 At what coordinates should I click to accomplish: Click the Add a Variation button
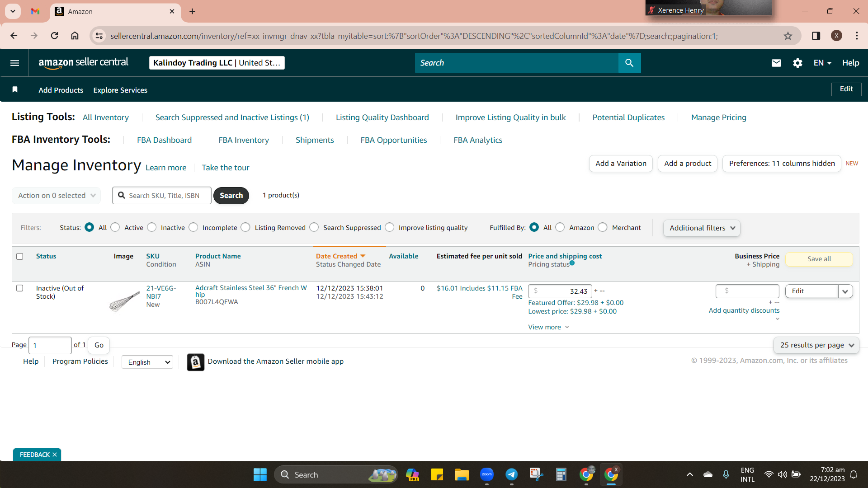621,164
